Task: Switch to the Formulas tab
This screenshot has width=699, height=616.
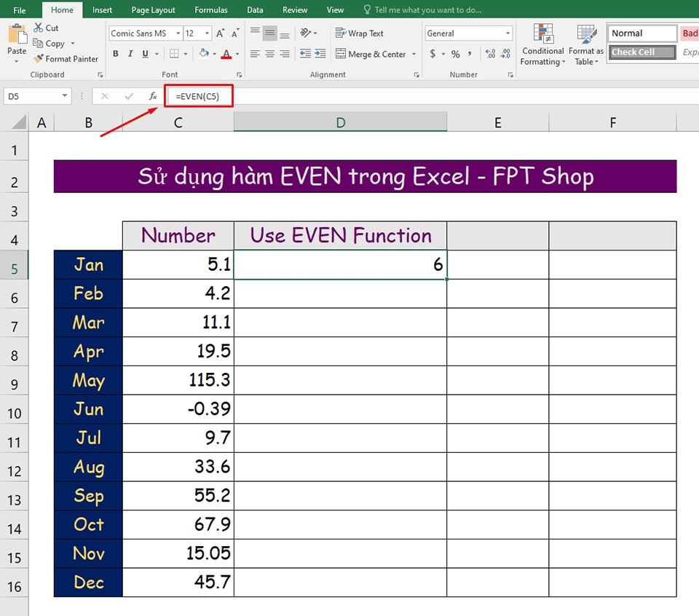Action: click(211, 9)
